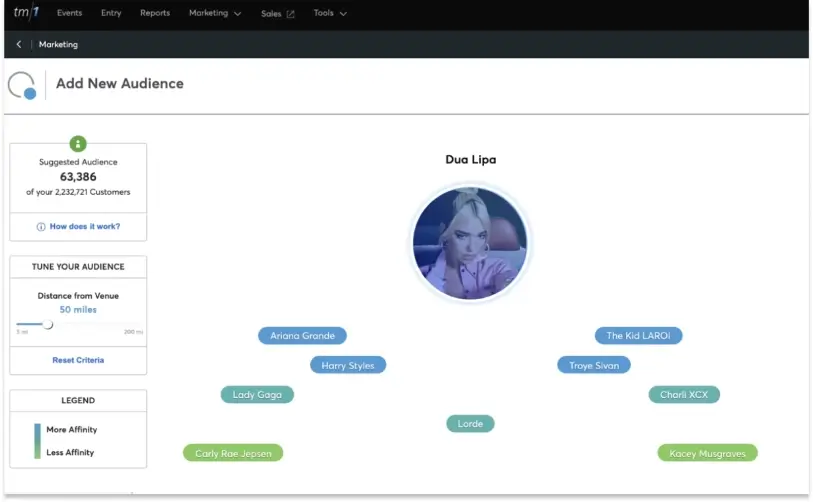813x502 pixels.
Task: Click the of your 2,232,721 Customers text
Action: pos(78,192)
